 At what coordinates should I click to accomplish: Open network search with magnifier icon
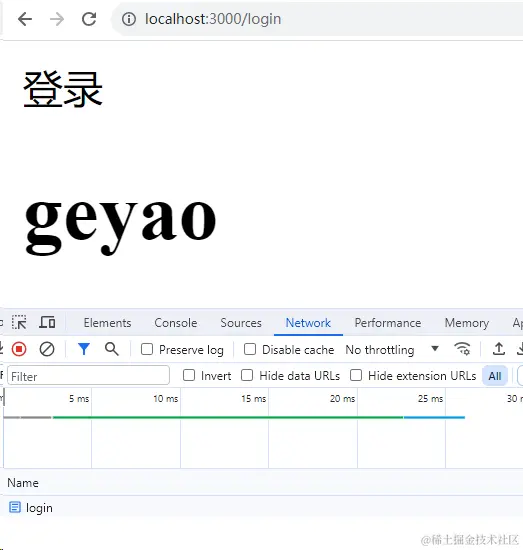112,349
